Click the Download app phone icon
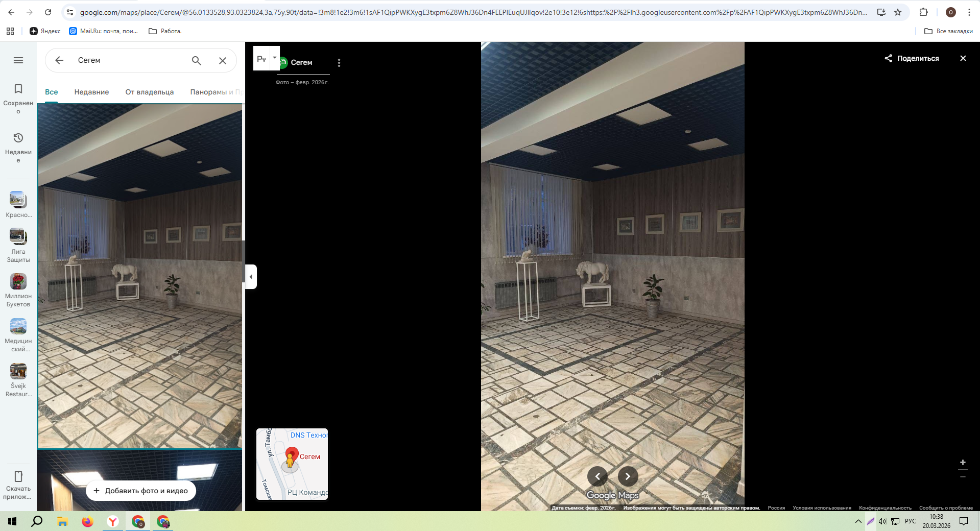Viewport: 980px width, 531px height. pyautogui.click(x=18, y=476)
